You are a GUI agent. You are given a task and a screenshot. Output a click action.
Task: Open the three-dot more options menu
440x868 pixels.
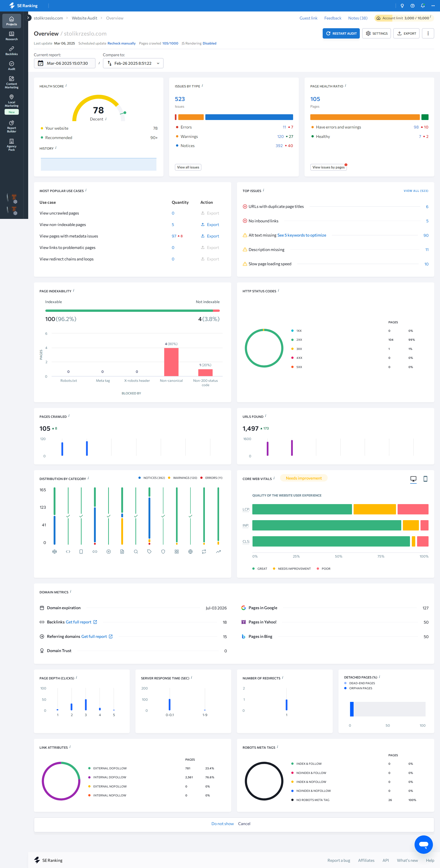[x=428, y=33]
